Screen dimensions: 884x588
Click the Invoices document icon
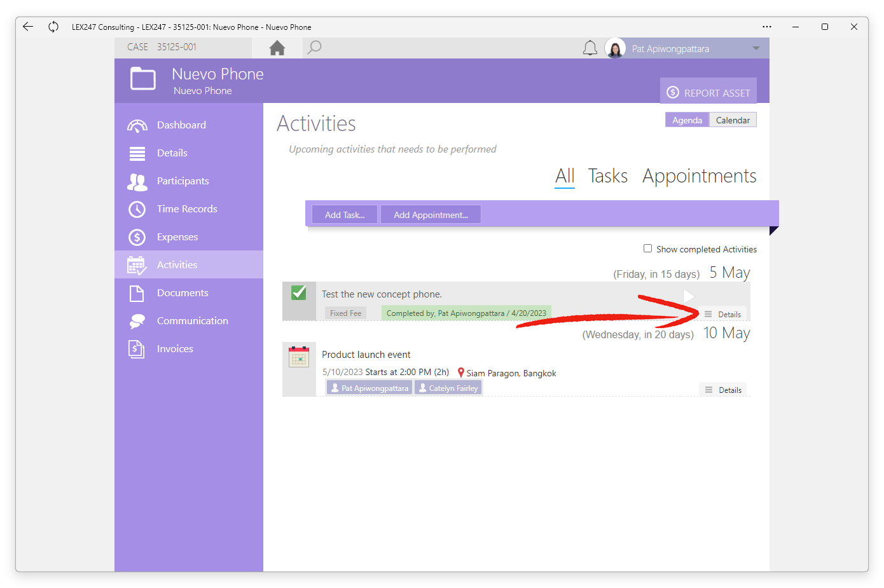click(137, 349)
